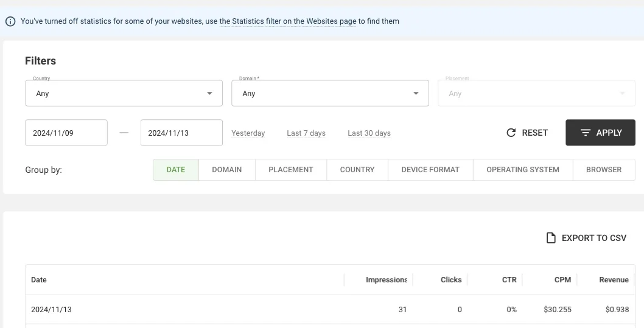Click the disabled Placement dropdown
644x328 pixels.
(x=536, y=93)
